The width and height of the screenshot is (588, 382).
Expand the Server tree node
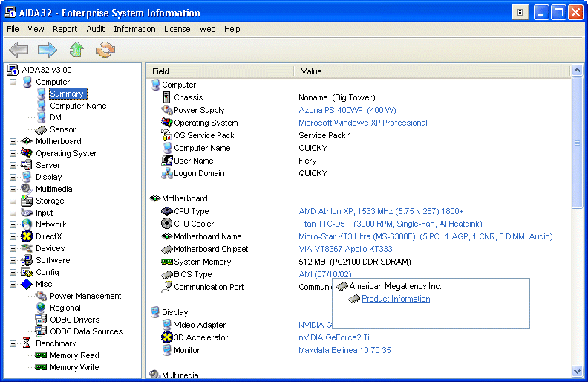pos(13,165)
